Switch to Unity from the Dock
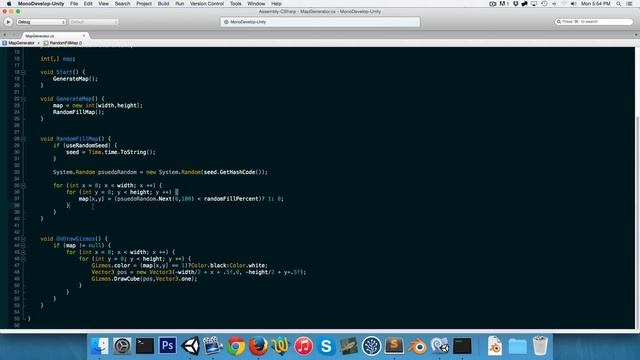 190,346
